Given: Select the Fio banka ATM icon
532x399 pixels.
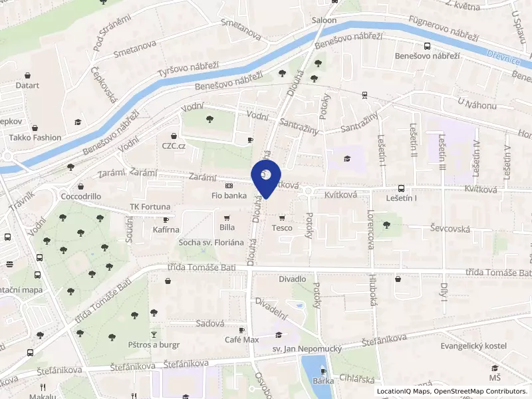Looking at the screenshot, I should pyautogui.click(x=229, y=186).
